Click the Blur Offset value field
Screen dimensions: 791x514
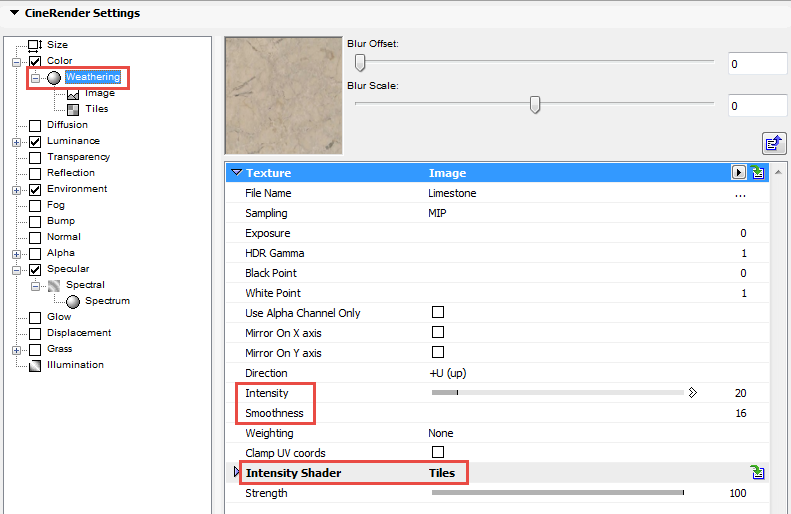coord(757,64)
